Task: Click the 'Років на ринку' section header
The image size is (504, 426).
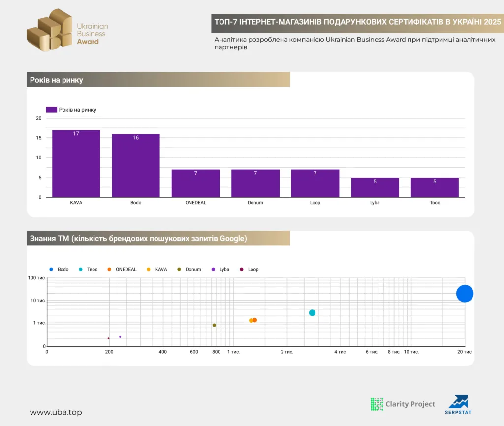Action: coord(158,79)
